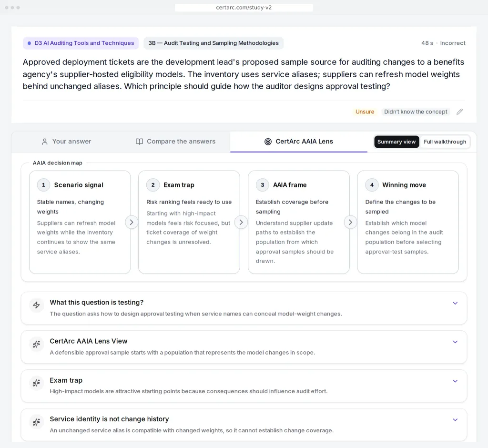
Task: Click arrow between Scenario signal and Exam trap cards
Action: coord(132,222)
